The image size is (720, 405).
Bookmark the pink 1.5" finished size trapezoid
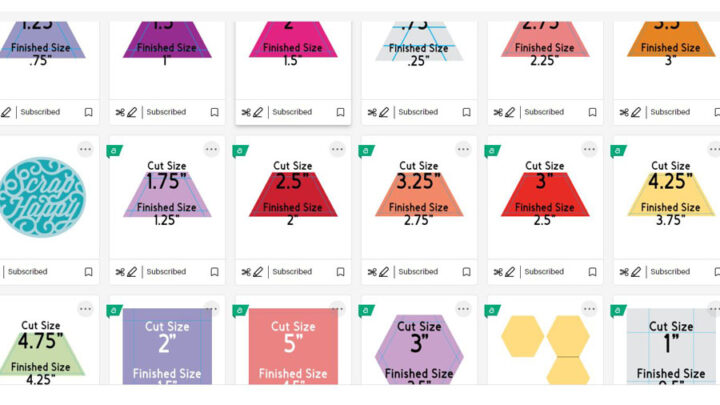[340, 112]
